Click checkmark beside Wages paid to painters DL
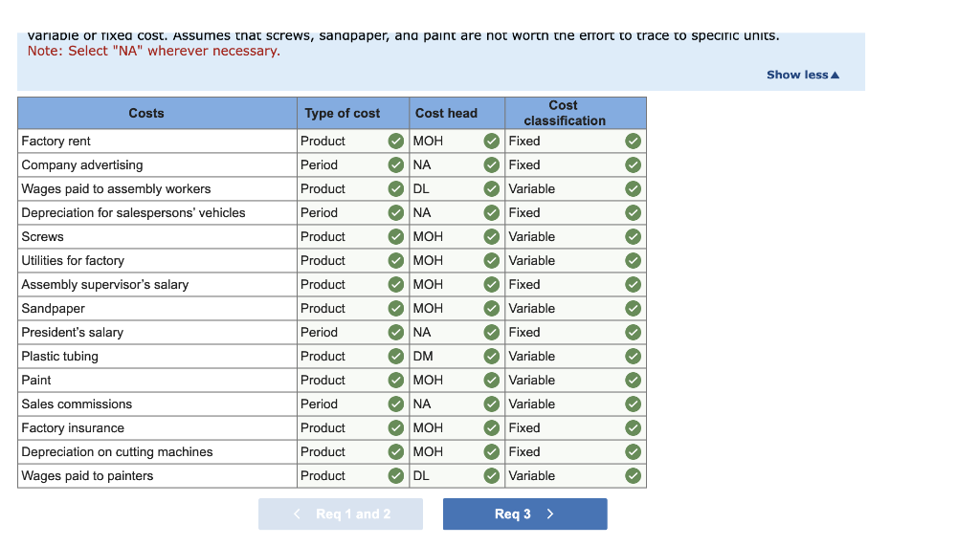The image size is (980, 546). coord(491,476)
